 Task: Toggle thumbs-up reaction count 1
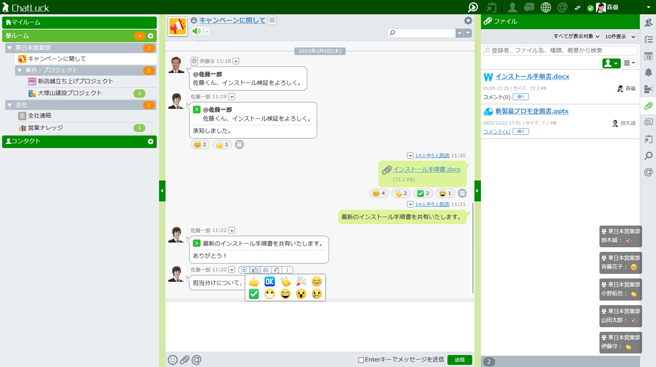(222, 145)
